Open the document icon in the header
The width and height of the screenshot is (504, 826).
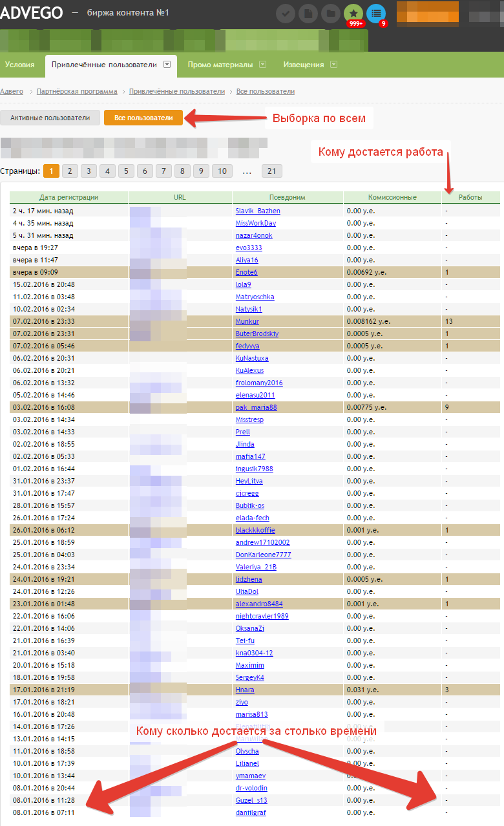308,13
